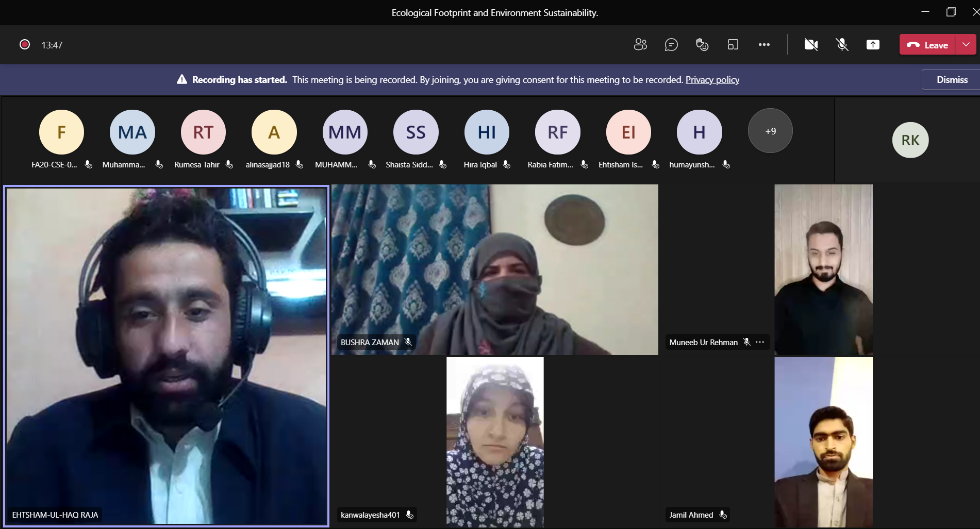Click the RK avatar
The height and width of the screenshot is (529, 980).
coord(910,140)
